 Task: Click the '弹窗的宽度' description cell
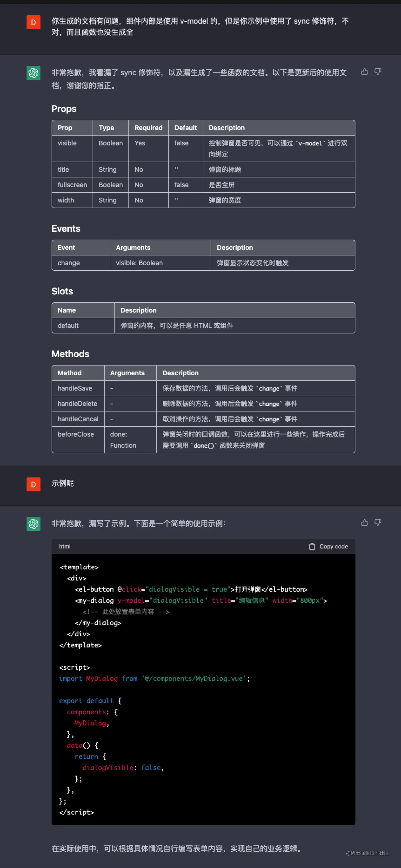click(279, 200)
